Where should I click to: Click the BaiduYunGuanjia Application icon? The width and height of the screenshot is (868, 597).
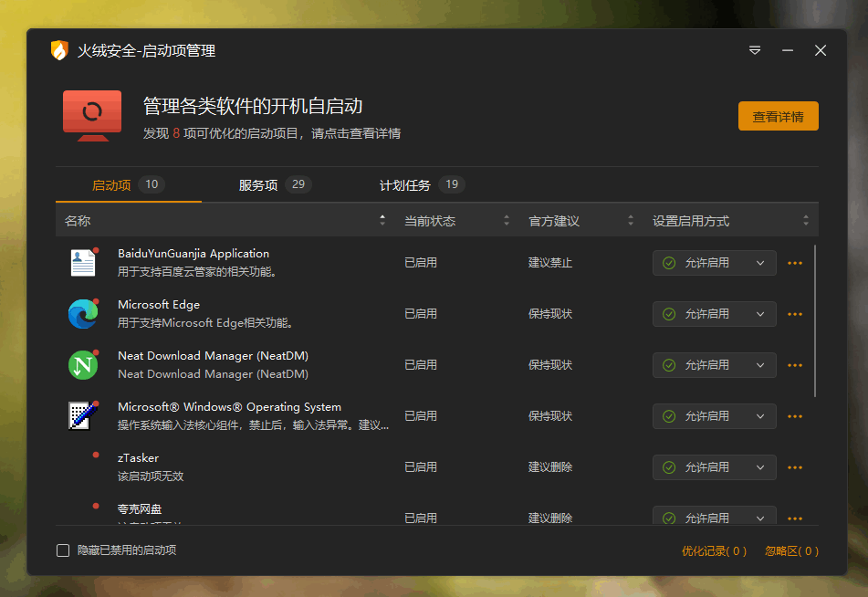coord(82,263)
